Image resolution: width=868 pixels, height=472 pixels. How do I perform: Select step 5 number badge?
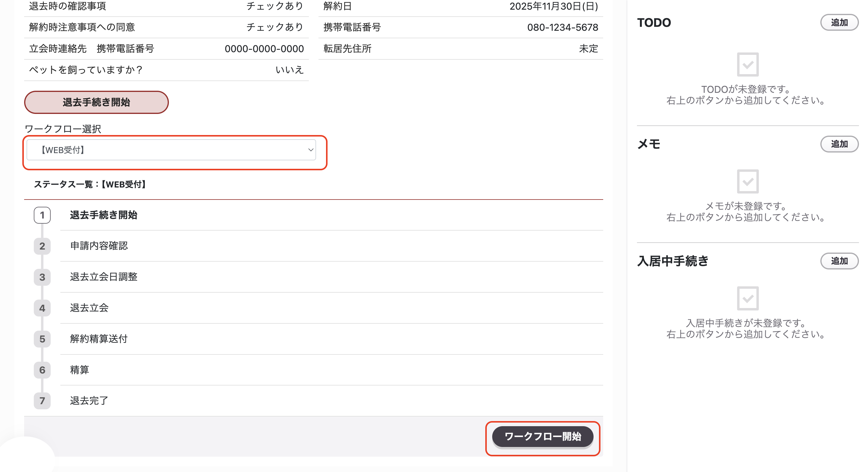(x=42, y=339)
